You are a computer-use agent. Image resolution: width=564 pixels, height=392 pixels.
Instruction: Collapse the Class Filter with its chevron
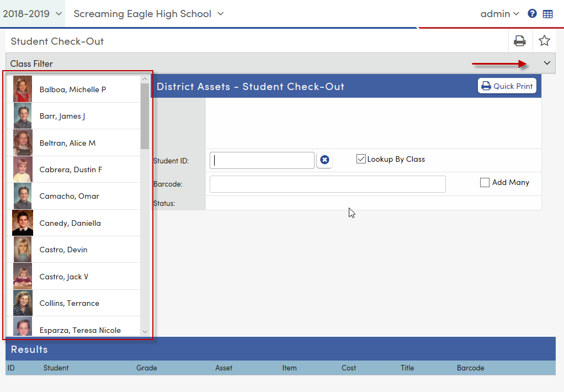click(547, 63)
